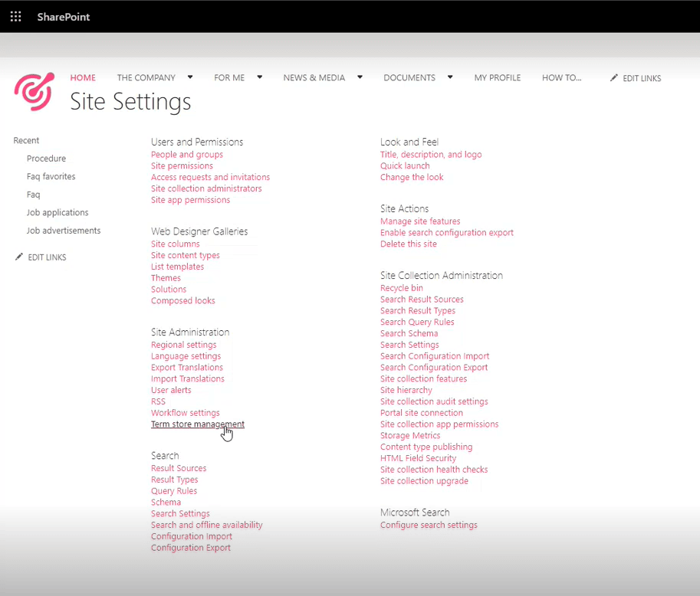This screenshot has height=596, width=700.
Task: Expand NEWS & MEDIA dropdown arrow
Action: (360, 77)
